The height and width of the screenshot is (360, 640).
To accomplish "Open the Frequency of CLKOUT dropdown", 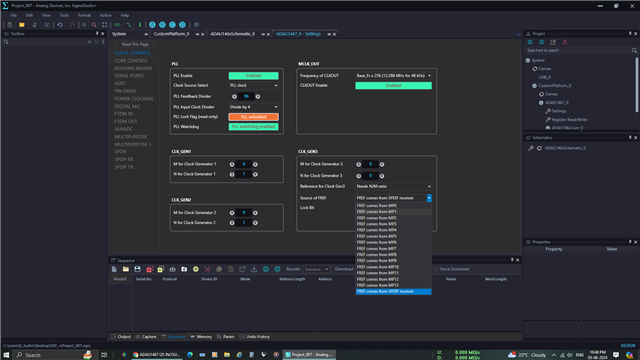I will pos(393,76).
